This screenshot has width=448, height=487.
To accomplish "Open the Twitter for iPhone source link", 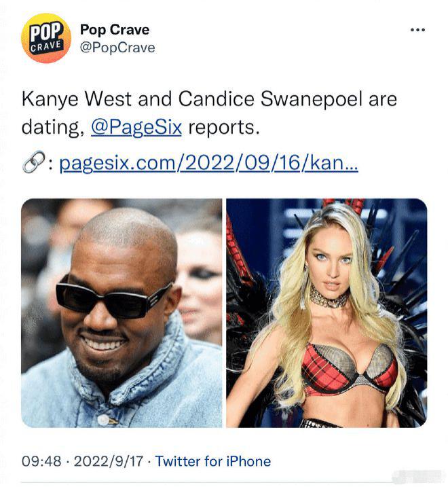I will point(213,461).
